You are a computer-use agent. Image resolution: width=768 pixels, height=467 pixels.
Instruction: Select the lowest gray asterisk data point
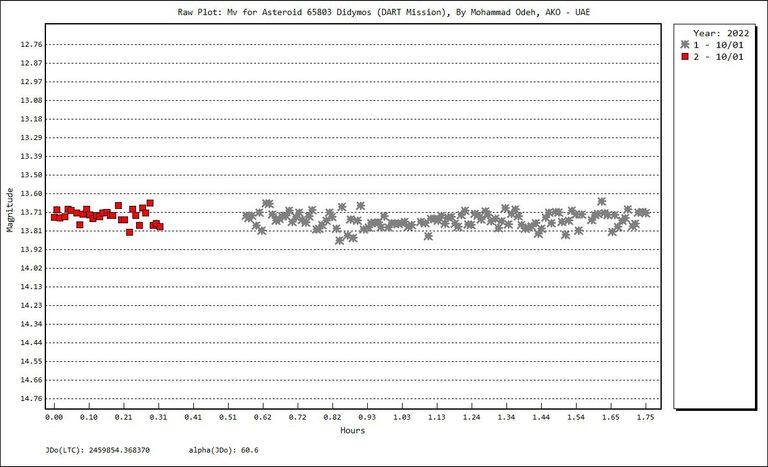click(340, 240)
